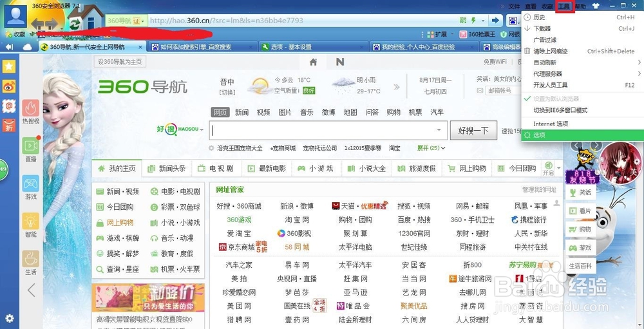Open the 工具 menu

[x=564, y=6]
